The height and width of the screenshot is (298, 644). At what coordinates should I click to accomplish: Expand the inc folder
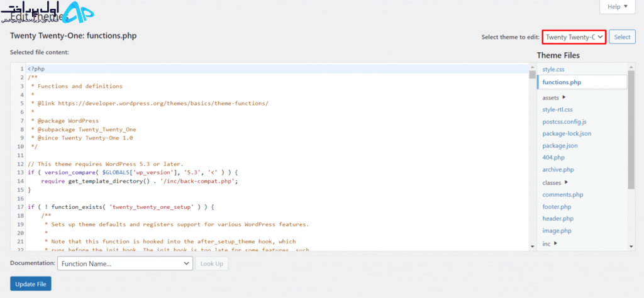point(550,243)
